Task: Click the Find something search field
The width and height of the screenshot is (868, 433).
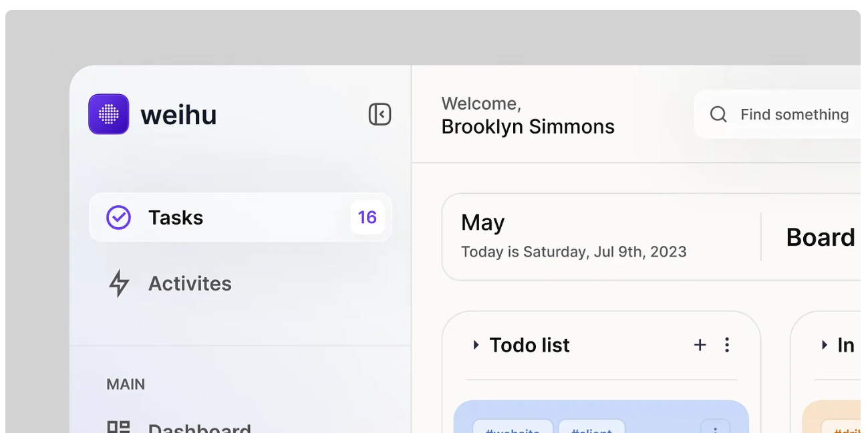Action: pyautogui.click(x=794, y=114)
